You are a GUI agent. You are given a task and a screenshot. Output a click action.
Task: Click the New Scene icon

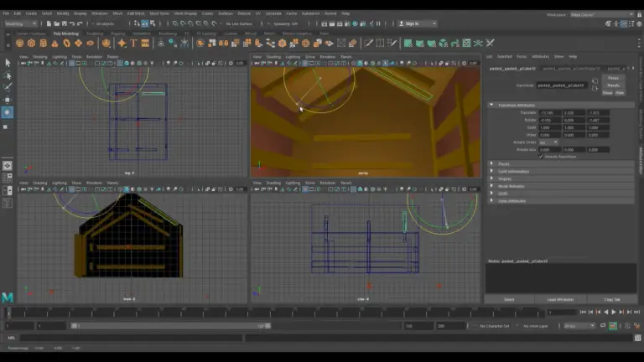(x=49, y=23)
